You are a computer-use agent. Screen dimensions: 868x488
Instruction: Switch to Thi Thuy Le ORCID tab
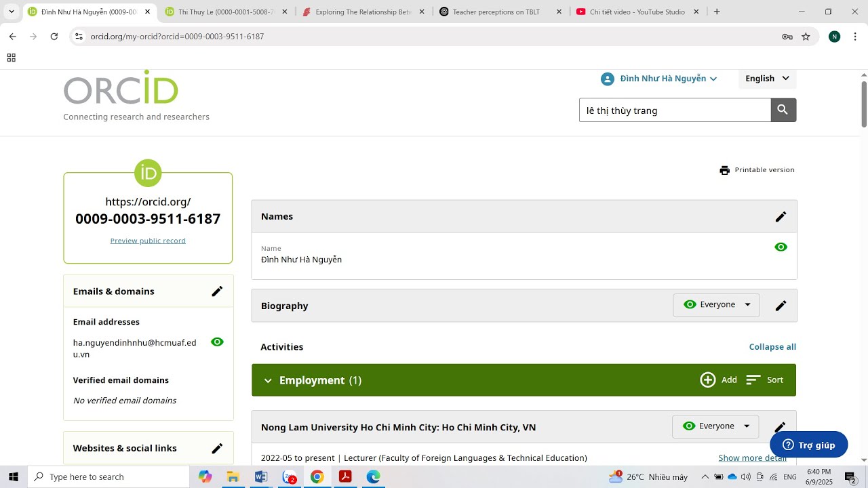point(226,12)
